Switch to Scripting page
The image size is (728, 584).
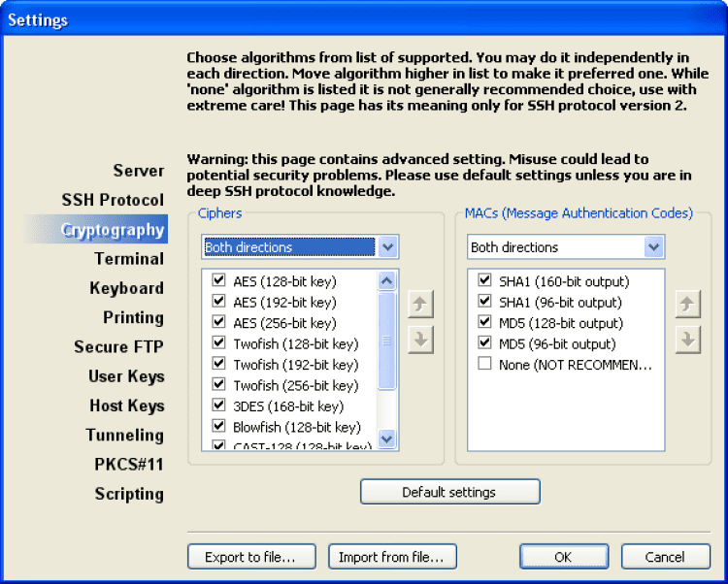tap(129, 494)
